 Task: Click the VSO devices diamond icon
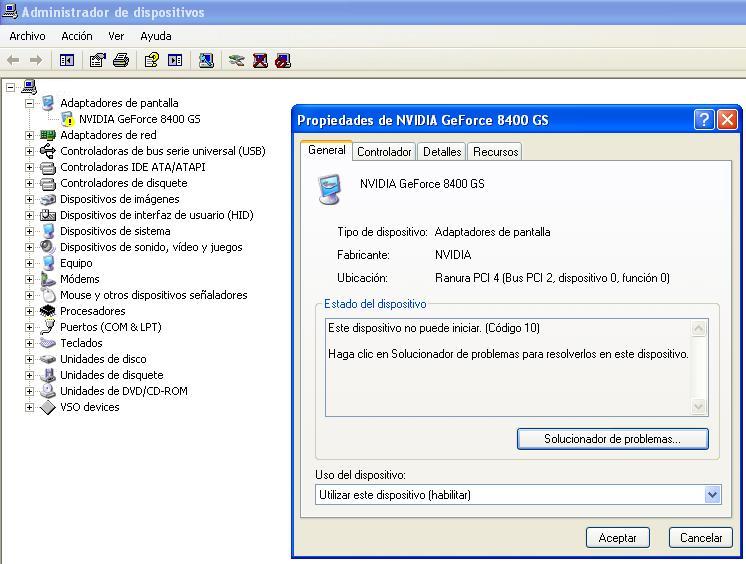pos(48,407)
